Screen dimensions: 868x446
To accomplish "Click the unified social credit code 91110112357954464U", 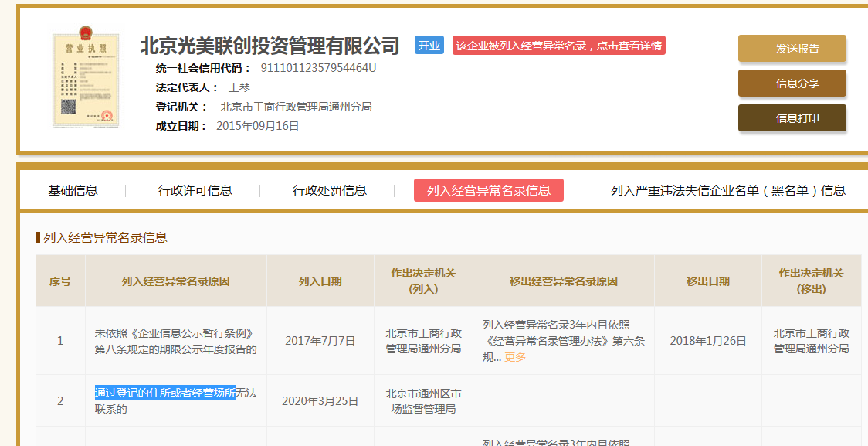I will click(x=318, y=67).
